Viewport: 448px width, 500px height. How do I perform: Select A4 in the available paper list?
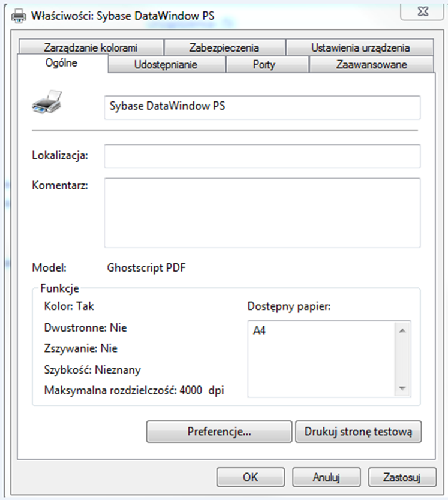[260, 330]
